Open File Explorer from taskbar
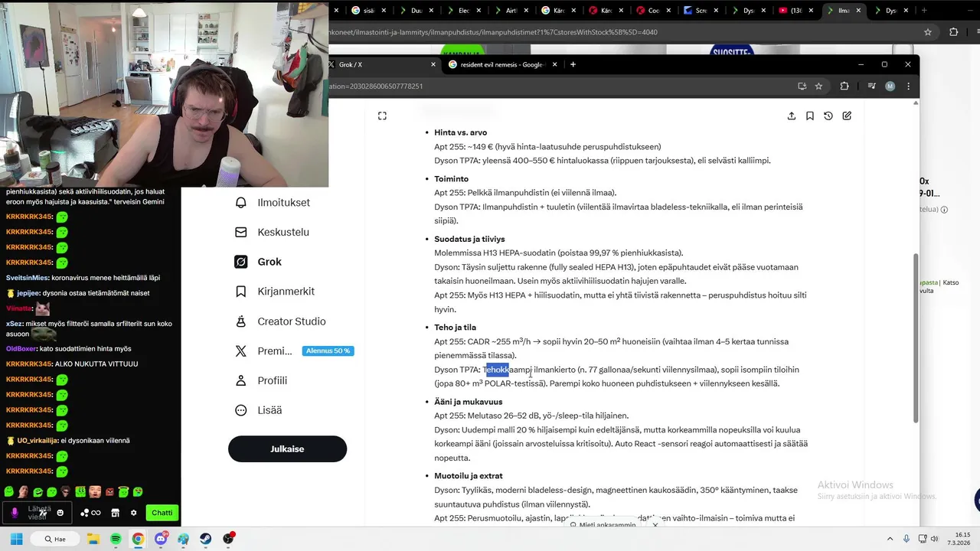 pyautogui.click(x=93, y=539)
